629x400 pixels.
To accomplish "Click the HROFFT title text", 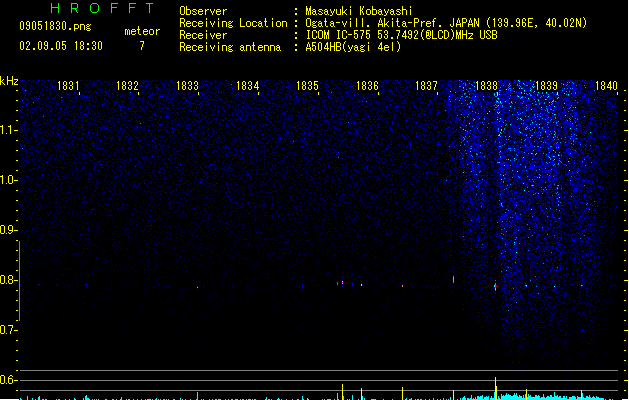I will click(102, 8).
